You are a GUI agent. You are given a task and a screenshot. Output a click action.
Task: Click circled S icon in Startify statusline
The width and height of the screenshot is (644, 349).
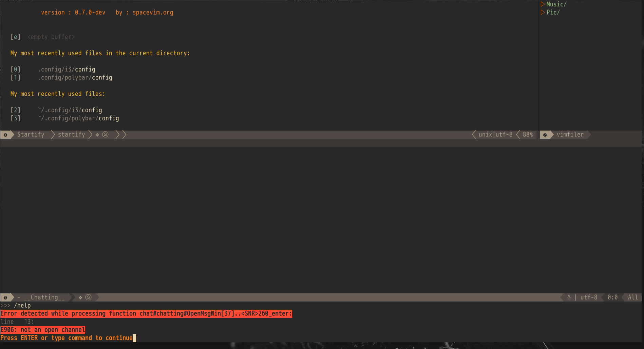click(x=106, y=135)
